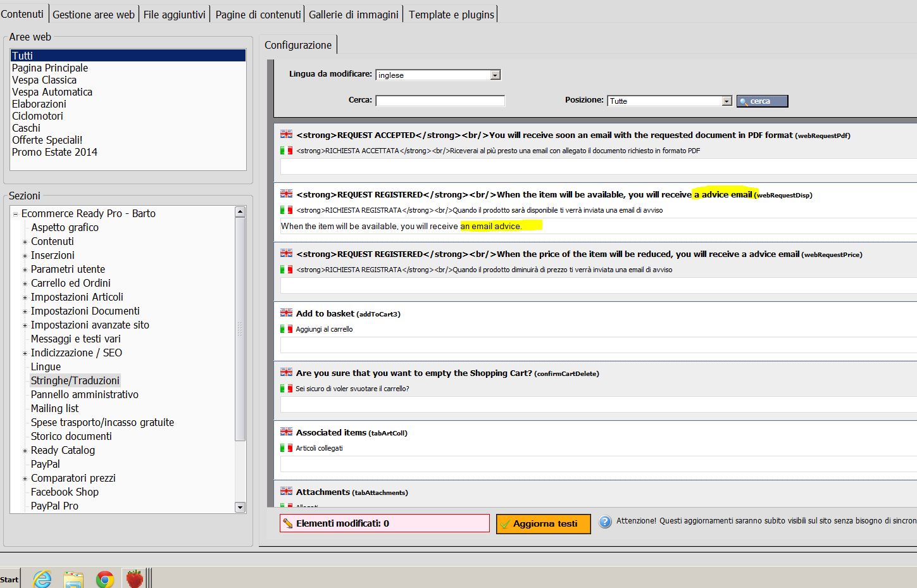Click the UK flag beside REQUEST ACCEPTED string
This screenshot has height=588, width=917.
click(287, 134)
